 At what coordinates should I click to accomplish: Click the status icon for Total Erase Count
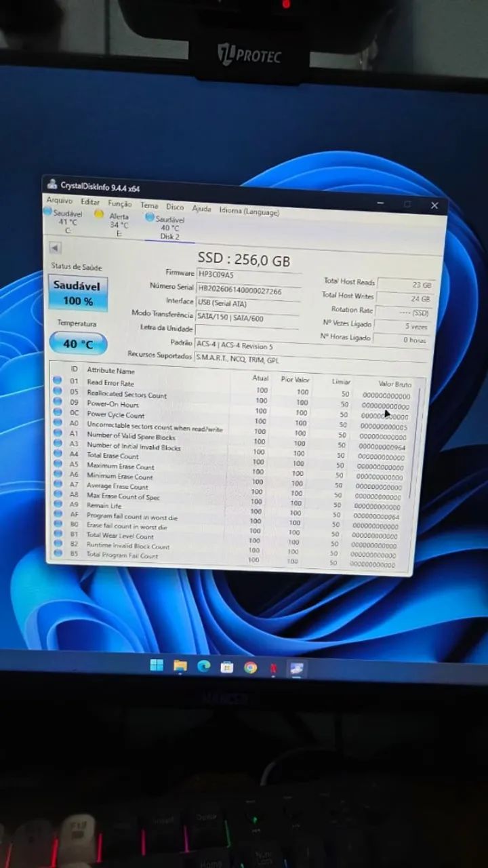click(58, 454)
